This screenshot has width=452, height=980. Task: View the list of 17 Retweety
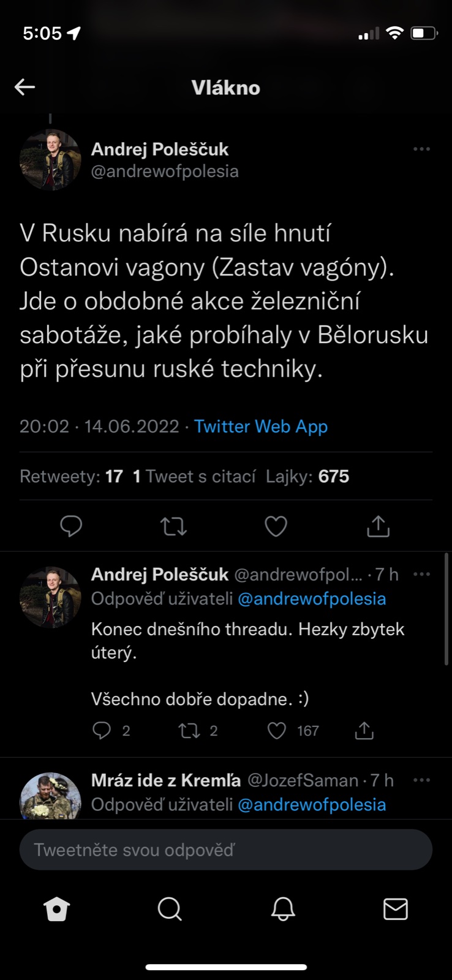click(71, 477)
